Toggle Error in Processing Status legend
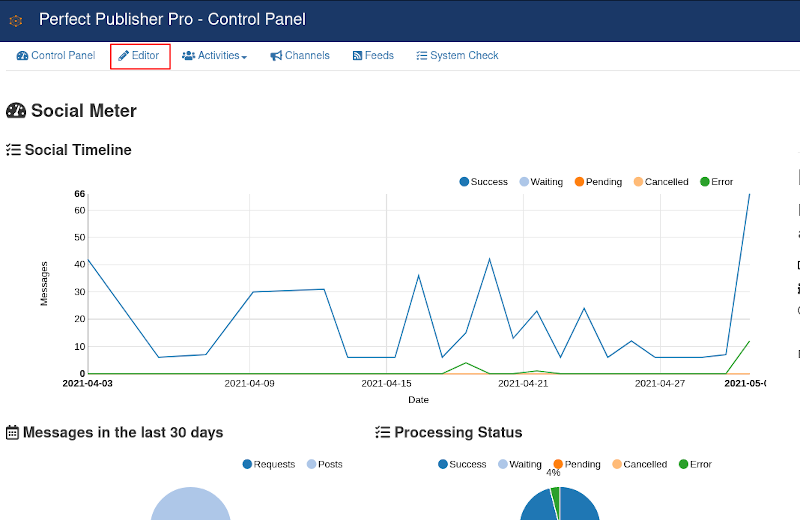The width and height of the screenshot is (800, 520). pos(695,464)
